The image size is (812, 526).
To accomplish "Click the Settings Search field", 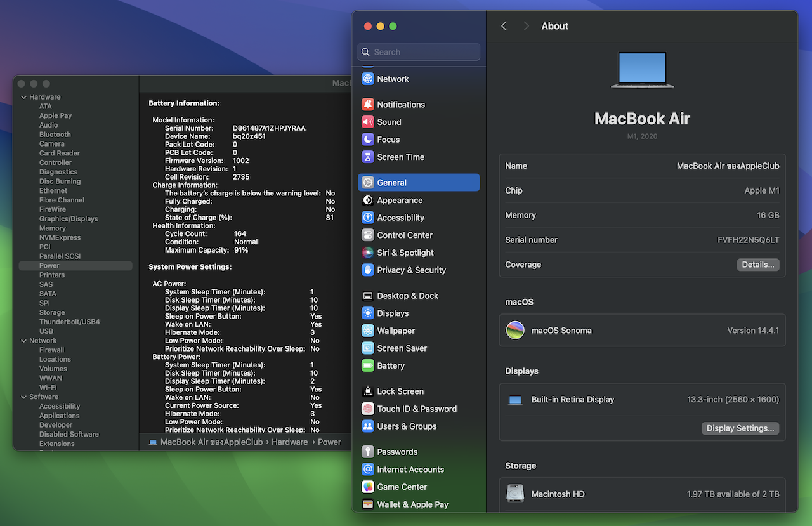I will pyautogui.click(x=419, y=52).
